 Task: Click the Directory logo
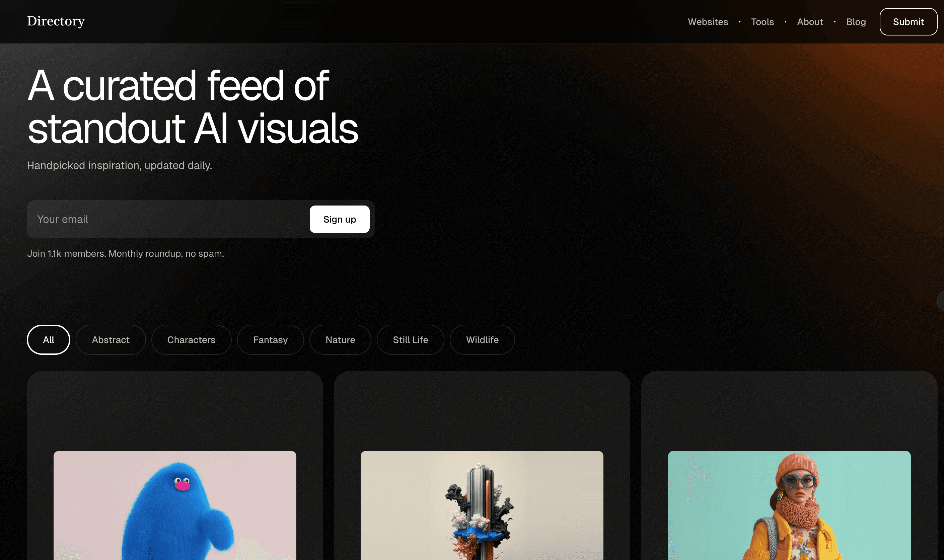coord(56,21)
